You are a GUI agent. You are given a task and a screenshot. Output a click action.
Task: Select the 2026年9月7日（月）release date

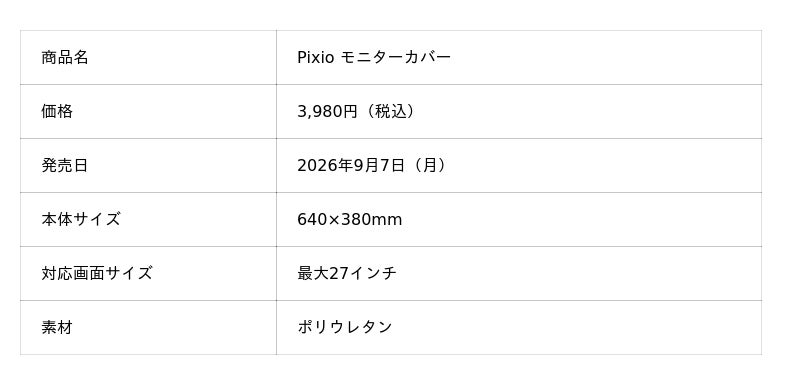pyautogui.click(x=374, y=166)
